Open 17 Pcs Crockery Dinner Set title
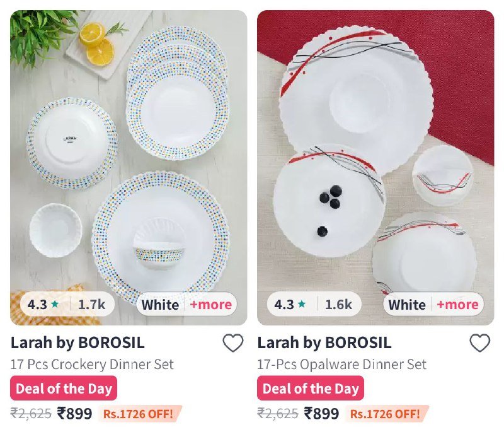 (92, 365)
